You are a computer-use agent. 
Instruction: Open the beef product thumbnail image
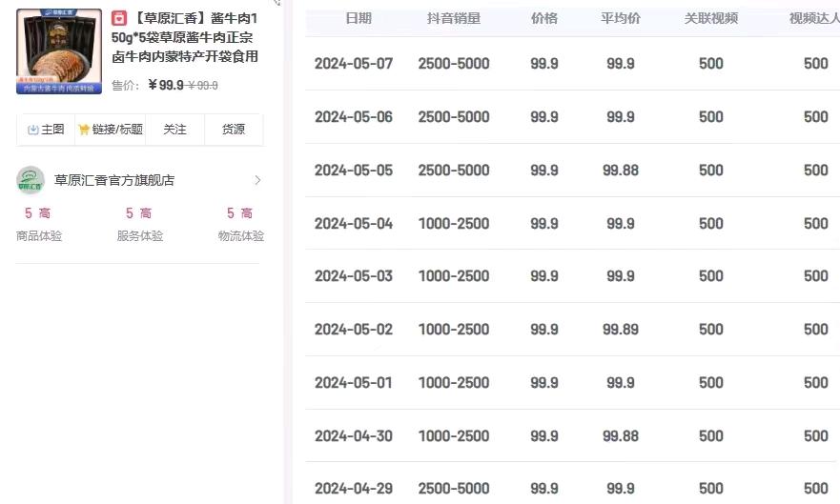[x=59, y=51]
